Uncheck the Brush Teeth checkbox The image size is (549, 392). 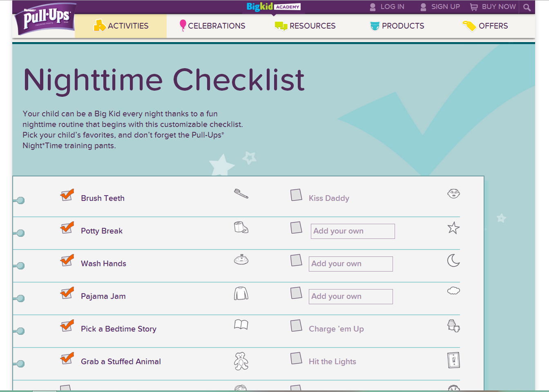67,195
